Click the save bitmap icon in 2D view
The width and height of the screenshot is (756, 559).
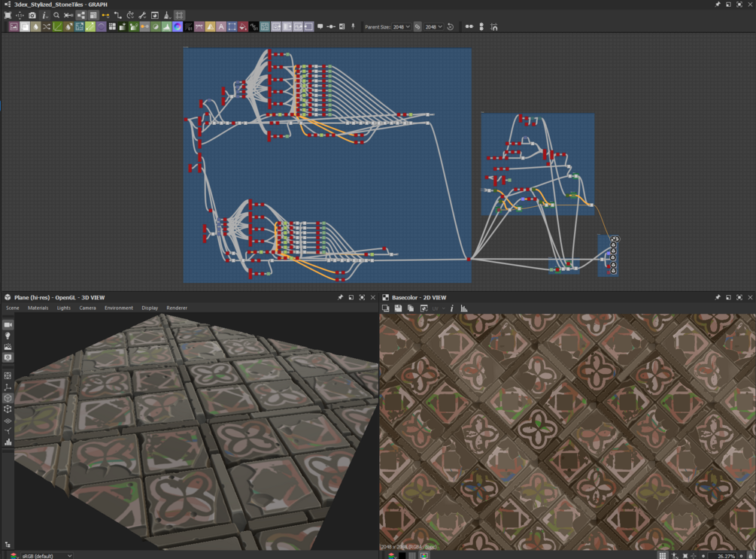coord(398,308)
